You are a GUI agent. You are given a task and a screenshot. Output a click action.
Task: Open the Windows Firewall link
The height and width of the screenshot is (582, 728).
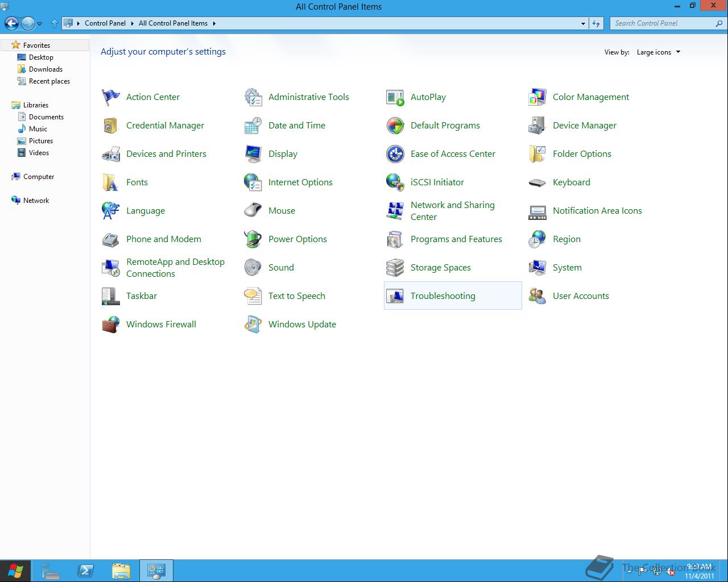[161, 325]
